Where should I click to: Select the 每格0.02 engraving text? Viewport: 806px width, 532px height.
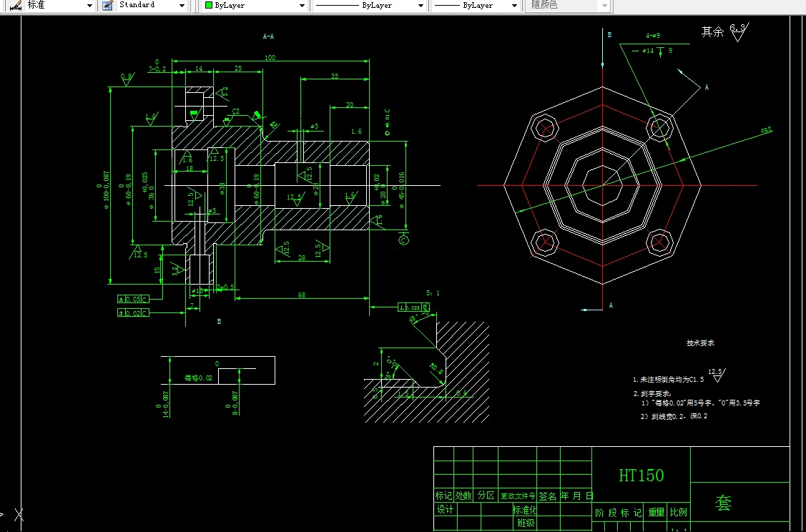click(x=198, y=378)
